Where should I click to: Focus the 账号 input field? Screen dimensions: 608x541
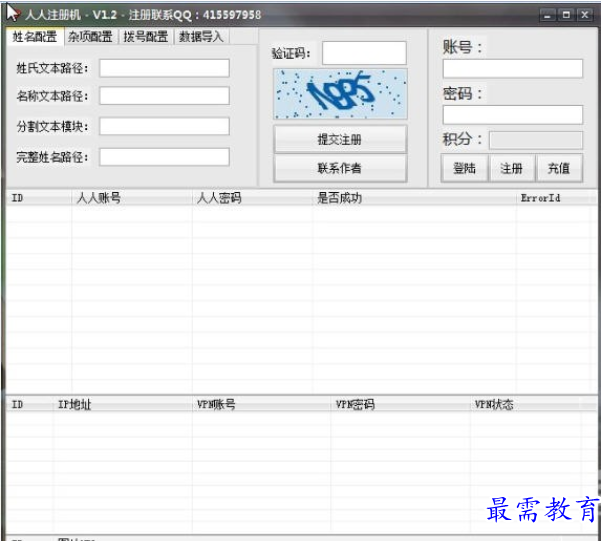pos(513,69)
